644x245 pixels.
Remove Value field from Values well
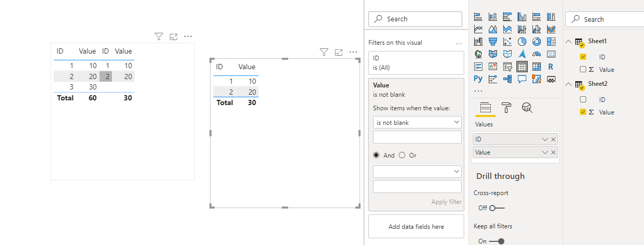pyautogui.click(x=553, y=152)
